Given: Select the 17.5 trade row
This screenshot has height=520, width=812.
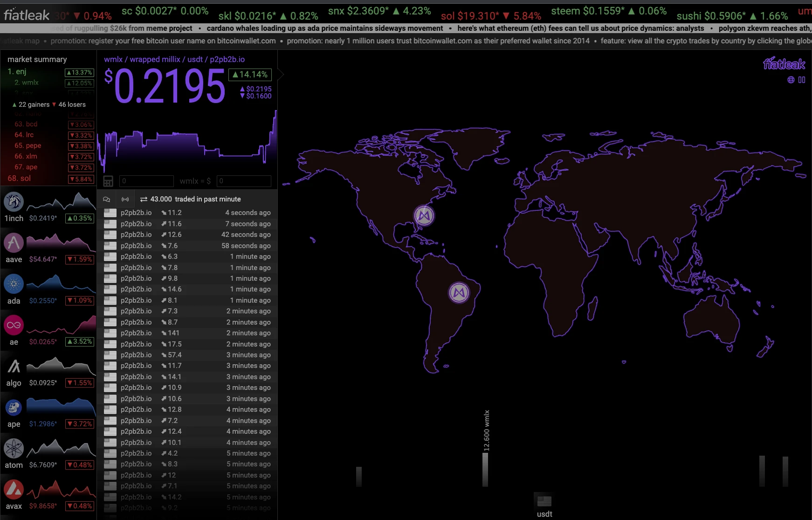Looking at the screenshot, I should coord(187,344).
